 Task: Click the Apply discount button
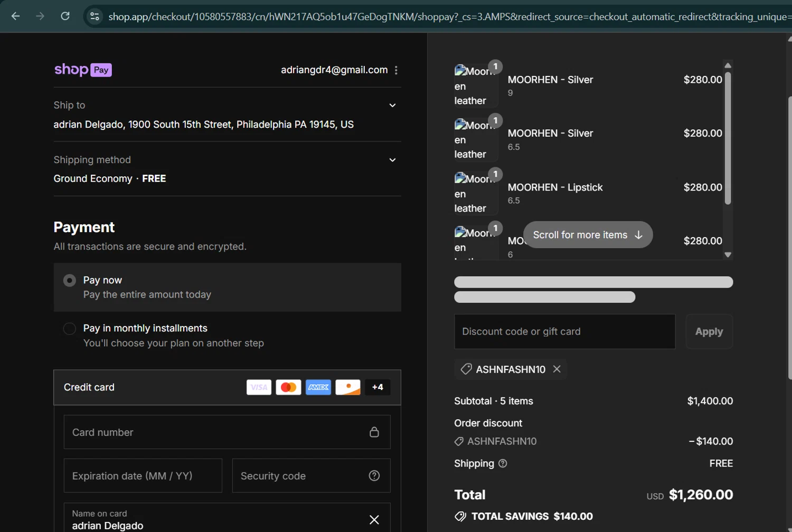coord(709,331)
